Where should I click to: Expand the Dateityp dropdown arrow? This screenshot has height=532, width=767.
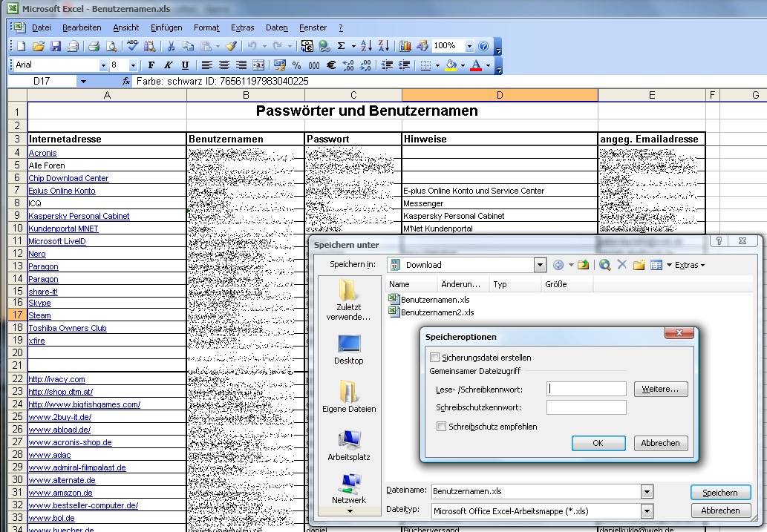(647, 511)
